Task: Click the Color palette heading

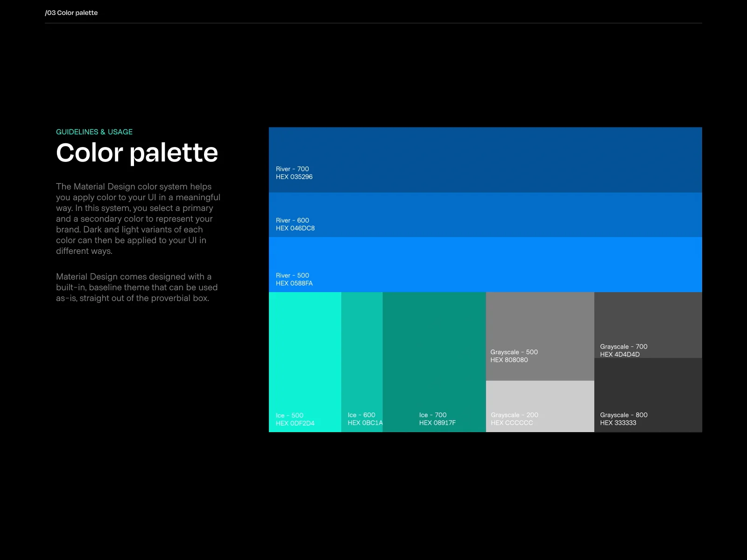Action: point(137,153)
